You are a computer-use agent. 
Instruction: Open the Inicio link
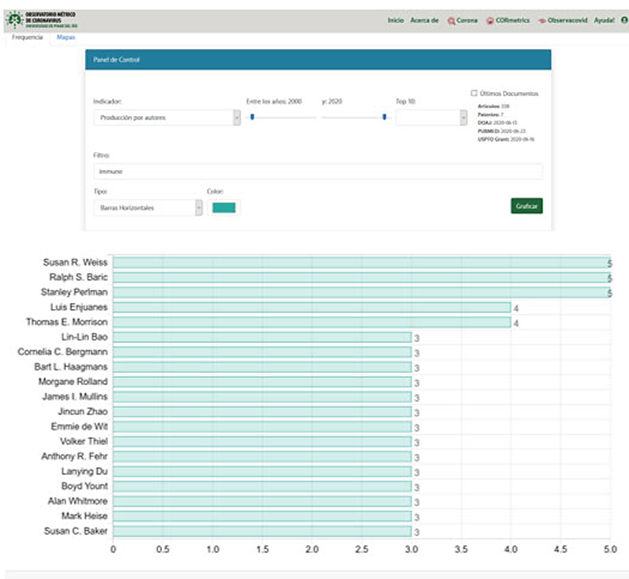point(395,20)
